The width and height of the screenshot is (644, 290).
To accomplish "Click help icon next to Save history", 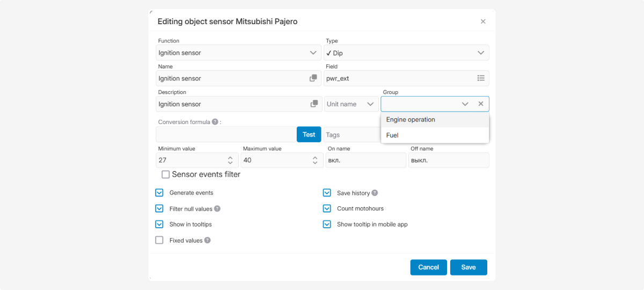I will click(375, 193).
